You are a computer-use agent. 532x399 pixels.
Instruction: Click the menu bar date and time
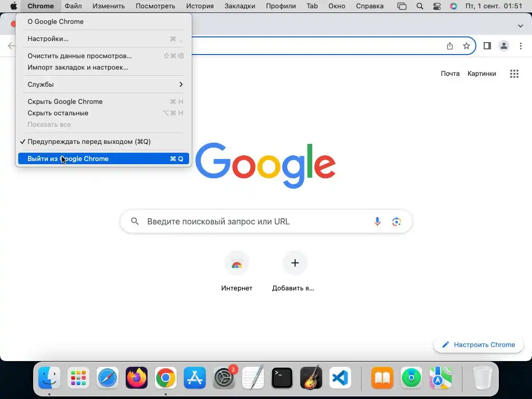click(494, 6)
